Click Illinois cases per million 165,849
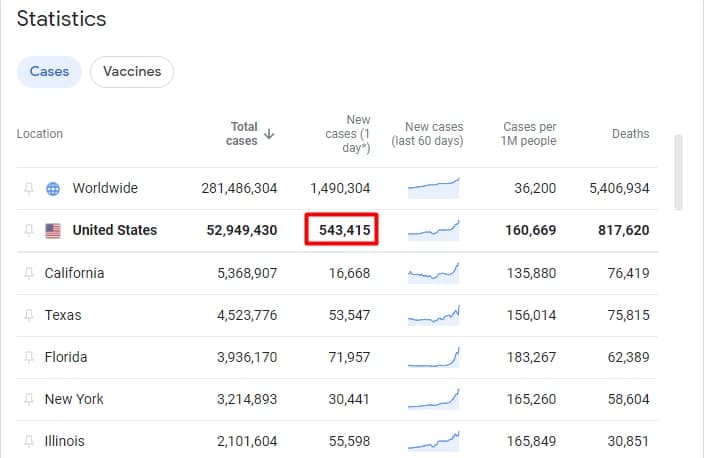Viewport: 707px width, 458px height. tap(531, 441)
